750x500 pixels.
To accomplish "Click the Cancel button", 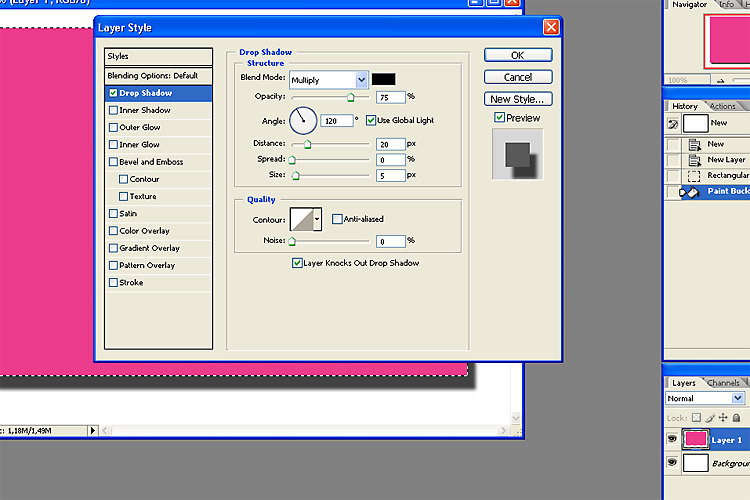I will pos(518,77).
